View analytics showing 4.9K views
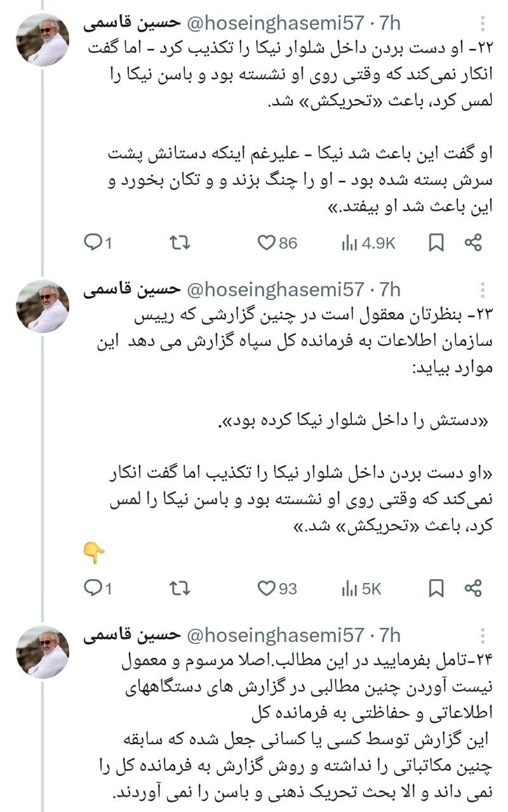Image resolution: width=508 pixels, height=812 pixels. 350,242
